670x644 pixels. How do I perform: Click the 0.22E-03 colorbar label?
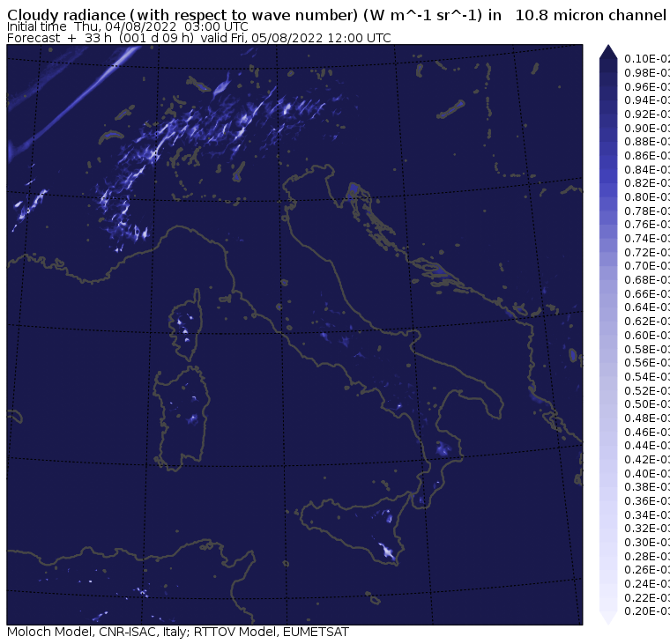646,597
